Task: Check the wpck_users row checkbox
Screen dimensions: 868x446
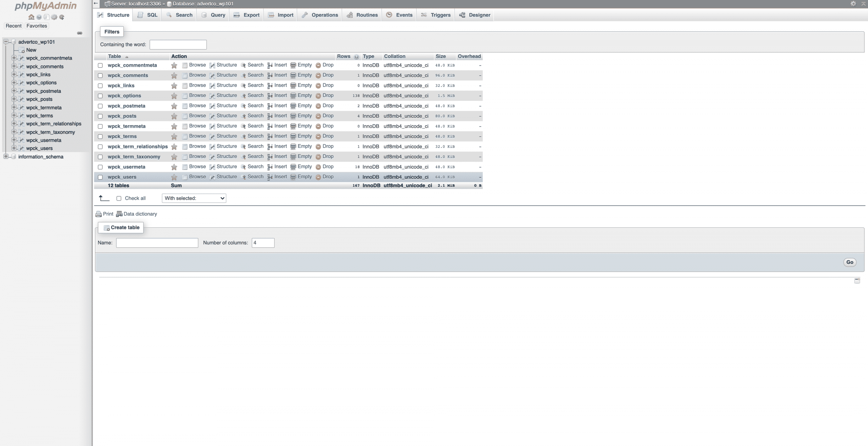Action: 100,177
